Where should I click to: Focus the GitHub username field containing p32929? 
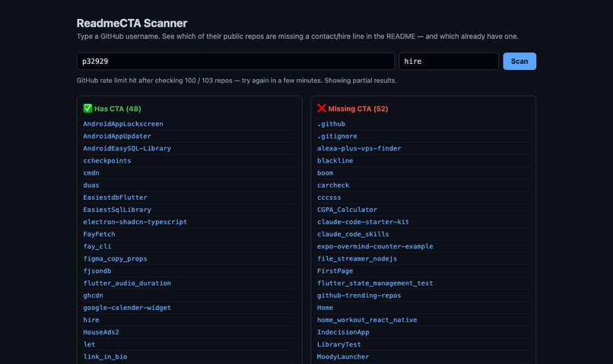click(235, 62)
